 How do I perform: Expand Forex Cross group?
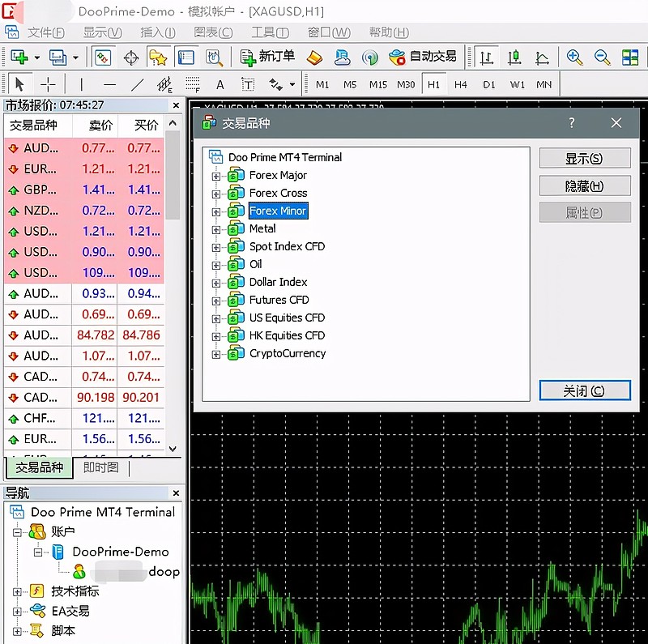(x=215, y=194)
